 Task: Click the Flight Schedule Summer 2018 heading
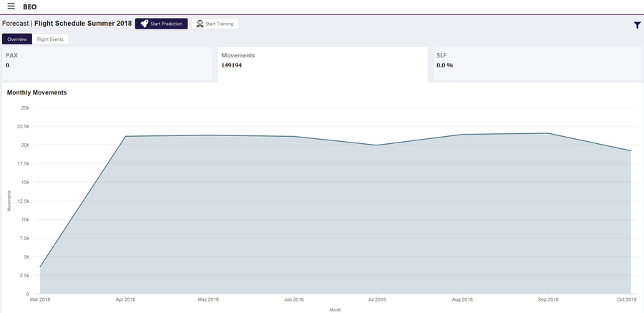pos(83,24)
